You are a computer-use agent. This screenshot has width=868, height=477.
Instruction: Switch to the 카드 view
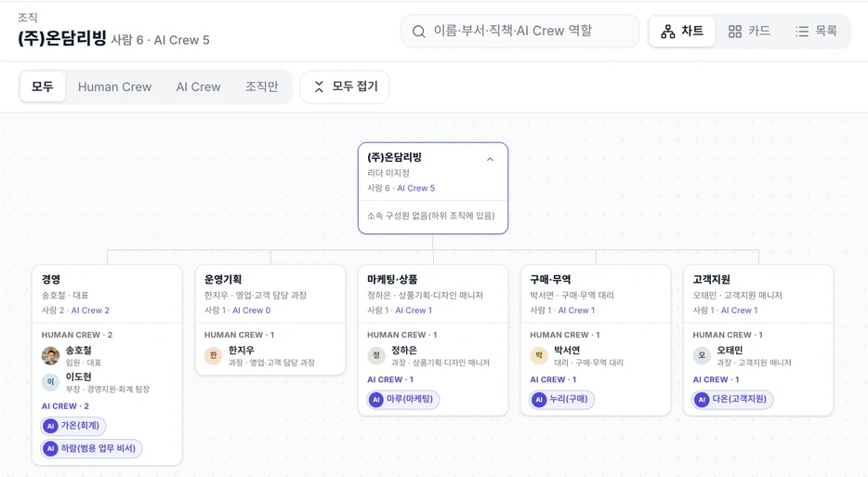pos(749,31)
